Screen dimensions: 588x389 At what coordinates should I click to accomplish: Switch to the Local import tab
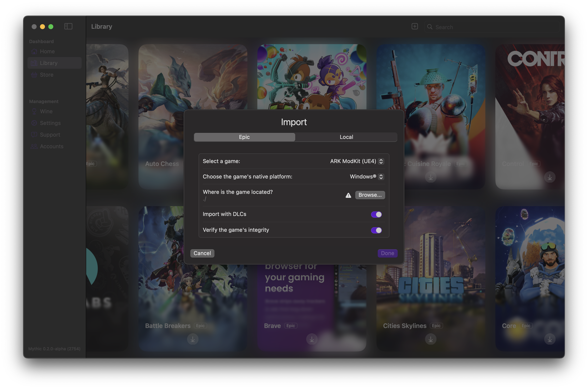346,137
